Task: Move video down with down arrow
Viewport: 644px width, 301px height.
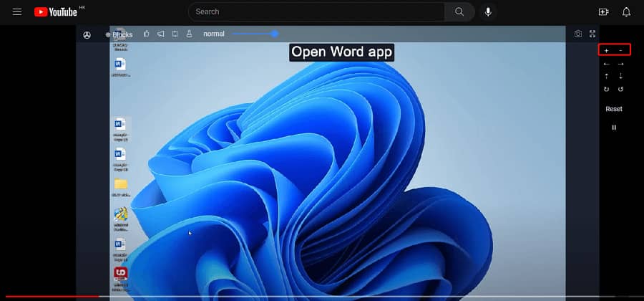Action: pos(620,76)
